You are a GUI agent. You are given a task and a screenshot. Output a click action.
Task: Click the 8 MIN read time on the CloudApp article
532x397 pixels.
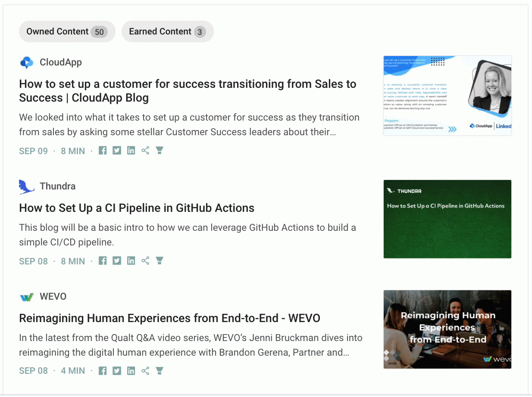(73, 151)
